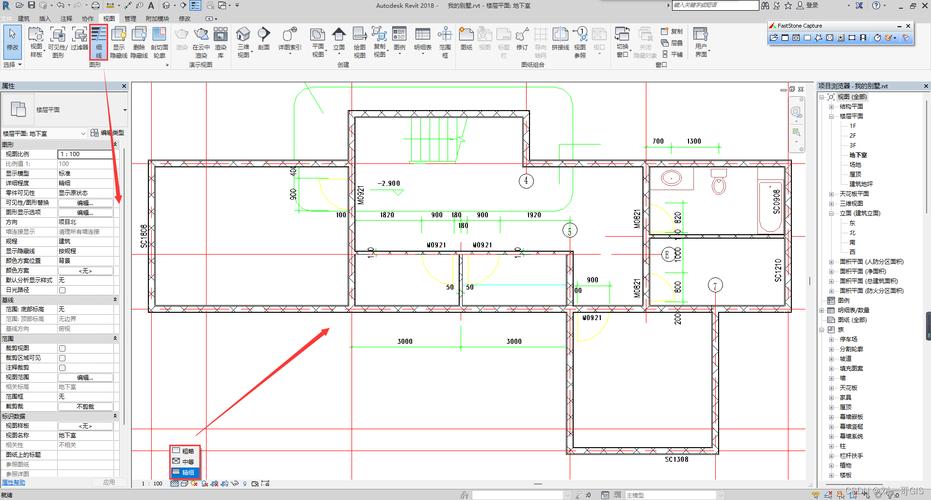Expand the 停车场 family node
The height and width of the screenshot is (500, 931).
point(831,339)
